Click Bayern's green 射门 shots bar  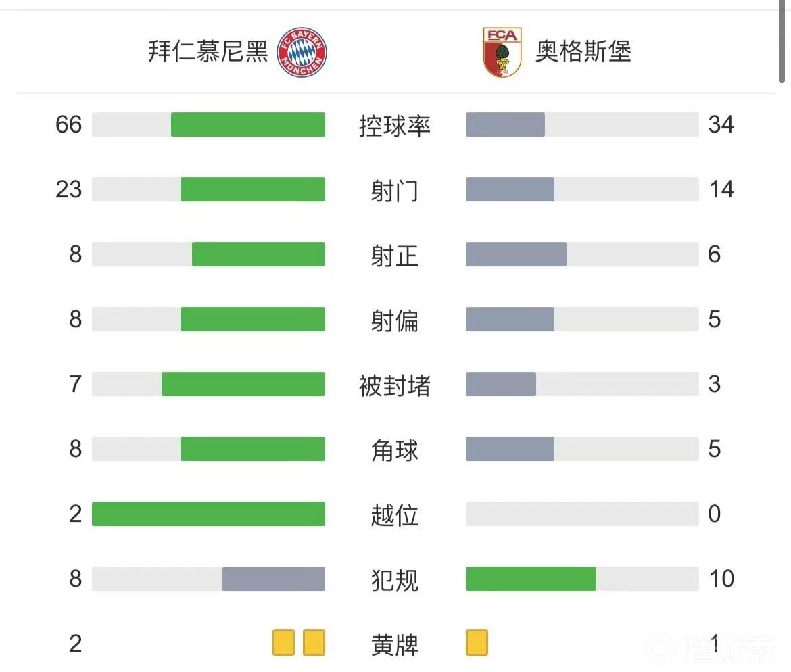pos(253,189)
